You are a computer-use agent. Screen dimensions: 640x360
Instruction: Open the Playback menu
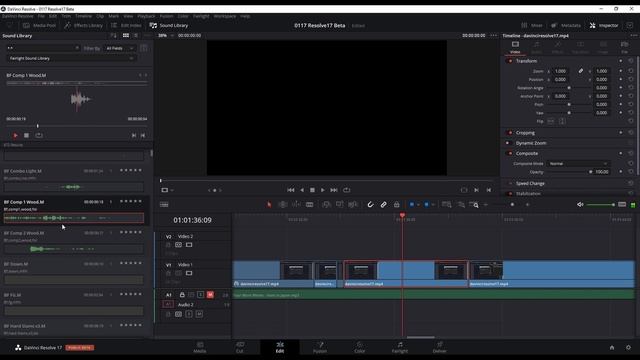146,16
